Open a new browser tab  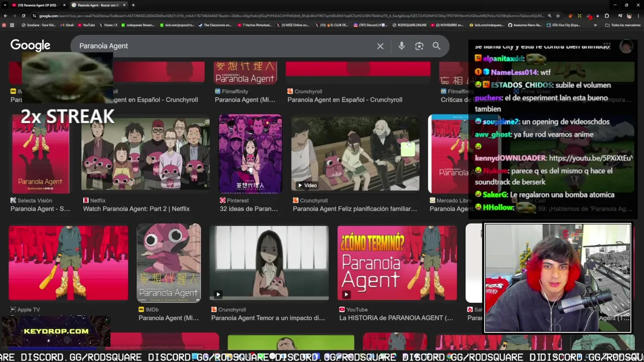tap(133, 5)
